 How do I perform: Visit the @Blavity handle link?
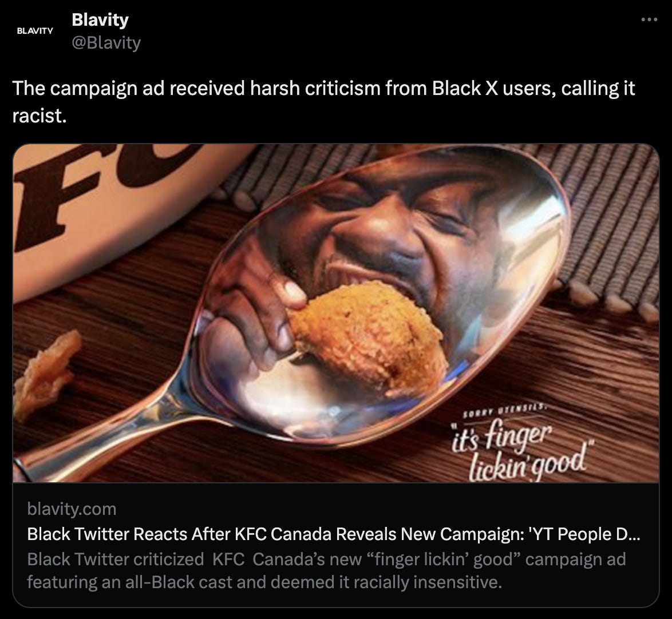tap(106, 42)
